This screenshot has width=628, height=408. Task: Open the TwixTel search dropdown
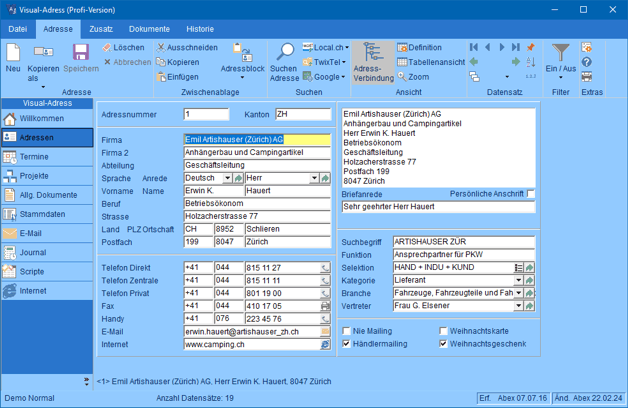tap(344, 62)
